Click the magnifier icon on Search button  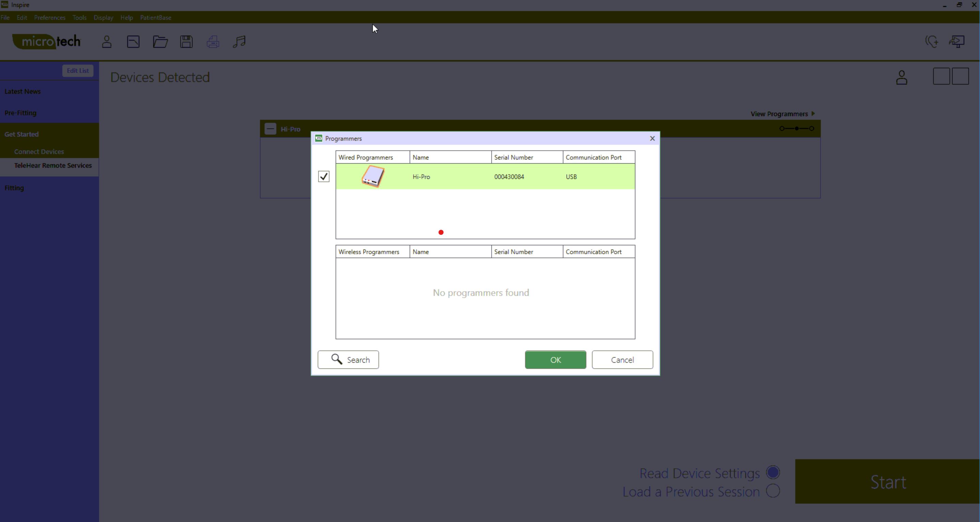coord(337,359)
